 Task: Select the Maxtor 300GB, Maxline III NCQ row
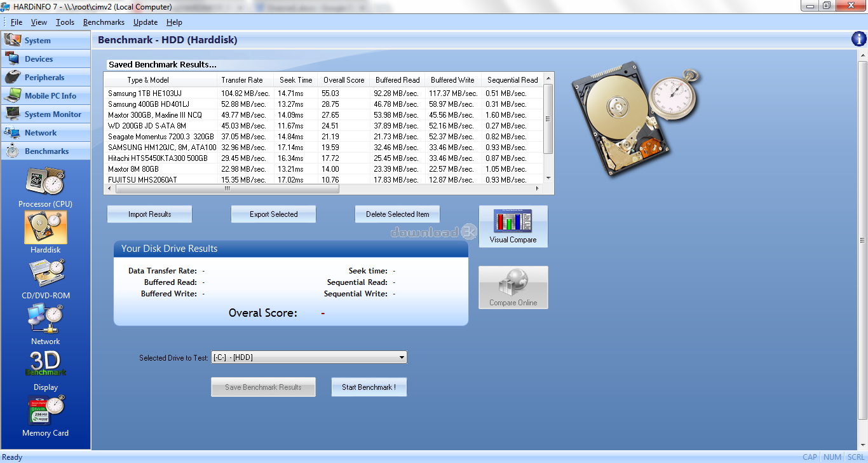pos(323,115)
